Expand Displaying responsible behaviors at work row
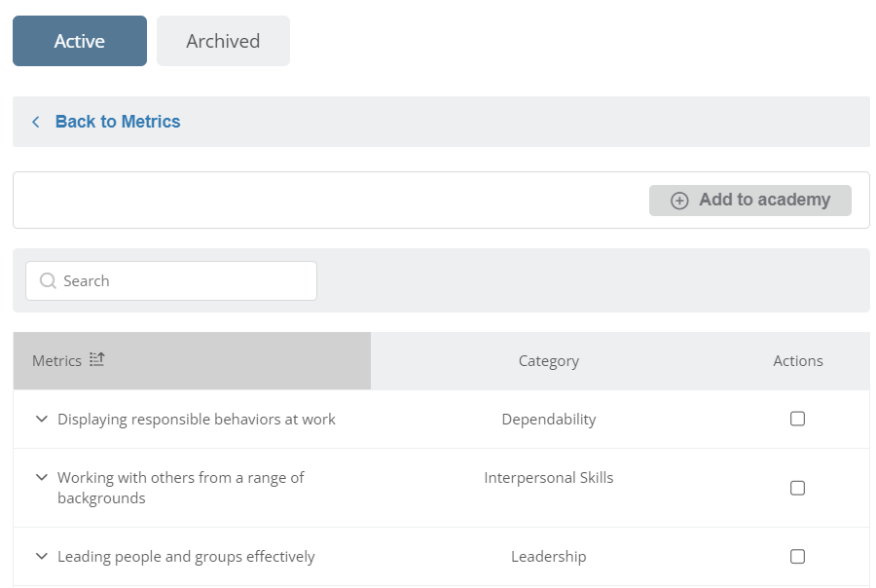The width and height of the screenshot is (876, 588). [x=41, y=419]
